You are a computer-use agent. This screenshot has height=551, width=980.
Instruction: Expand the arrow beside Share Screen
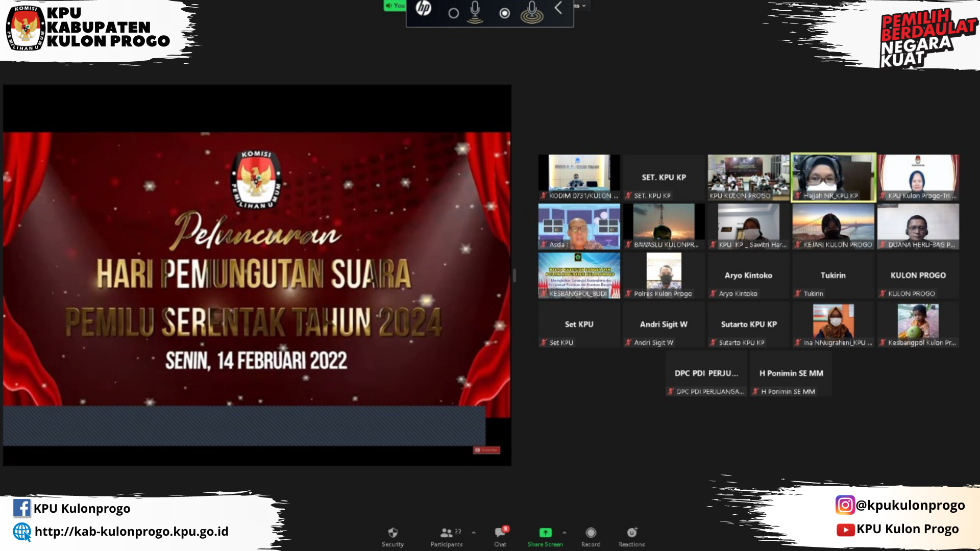point(565,533)
